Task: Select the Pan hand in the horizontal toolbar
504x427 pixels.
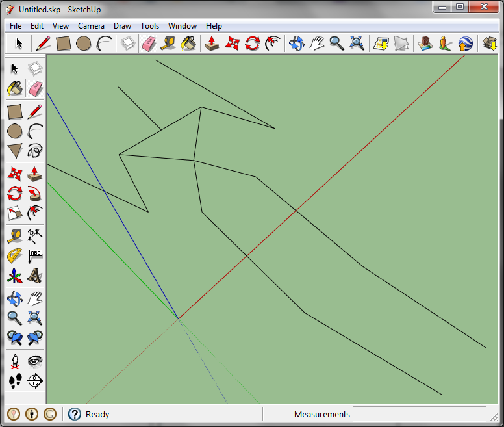Action: click(x=316, y=44)
